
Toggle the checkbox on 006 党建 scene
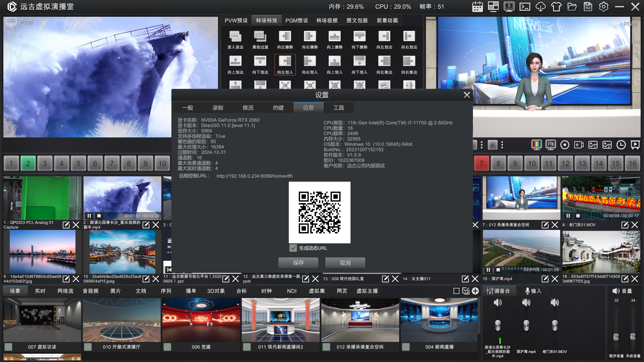pos(167,347)
